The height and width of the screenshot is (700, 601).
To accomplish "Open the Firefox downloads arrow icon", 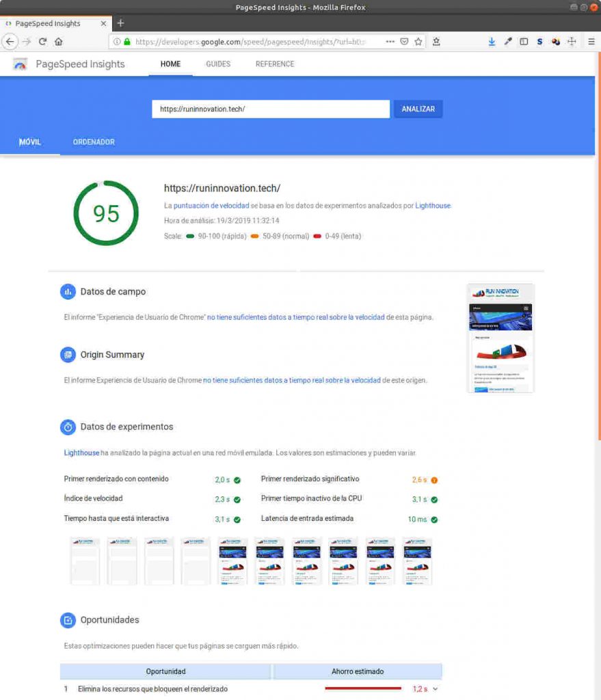I will (492, 42).
